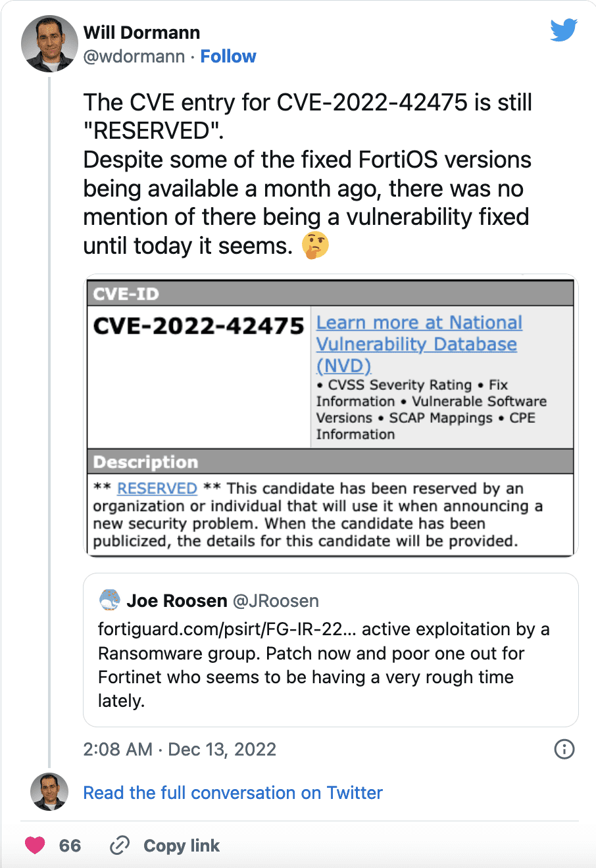Click the Copy link text
The height and width of the screenshot is (868, 596).
coord(182,846)
